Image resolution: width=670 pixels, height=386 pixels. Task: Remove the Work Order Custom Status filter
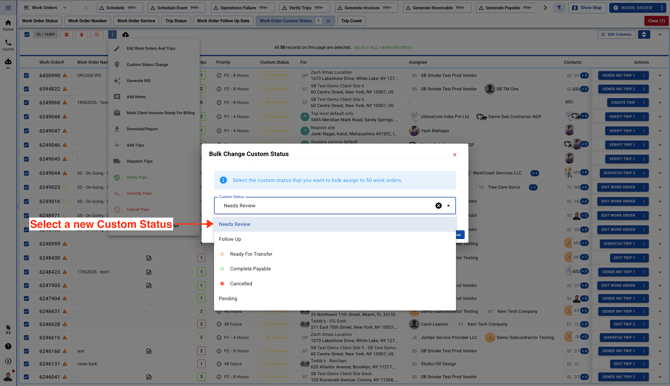pyautogui.click(x=328, y=21)
